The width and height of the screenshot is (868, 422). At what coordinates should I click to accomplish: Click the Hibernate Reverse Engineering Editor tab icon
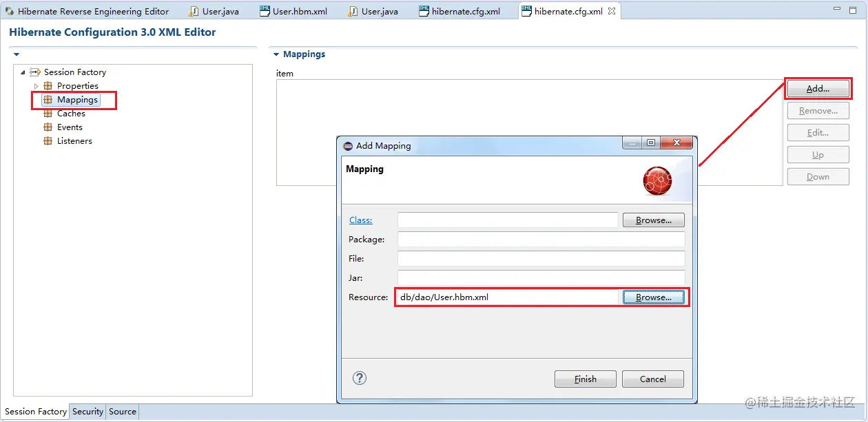pyautogui.click(x=10, y=11)
